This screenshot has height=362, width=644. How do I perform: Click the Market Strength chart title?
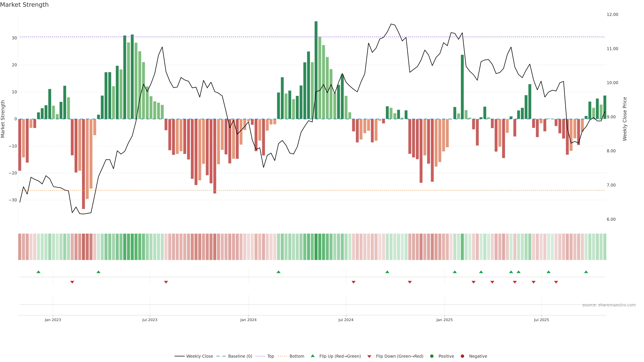[24, 5]
